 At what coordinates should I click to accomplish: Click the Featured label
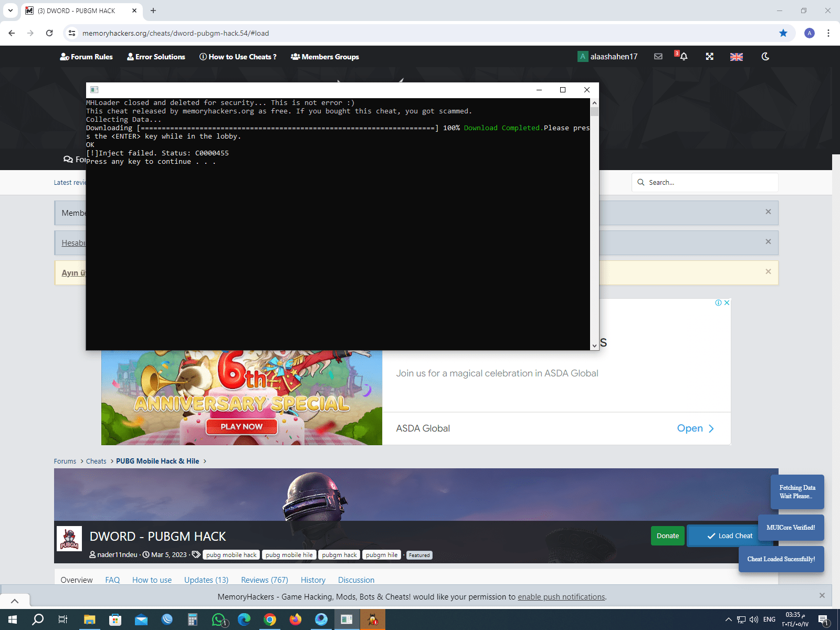pos(419,555)
